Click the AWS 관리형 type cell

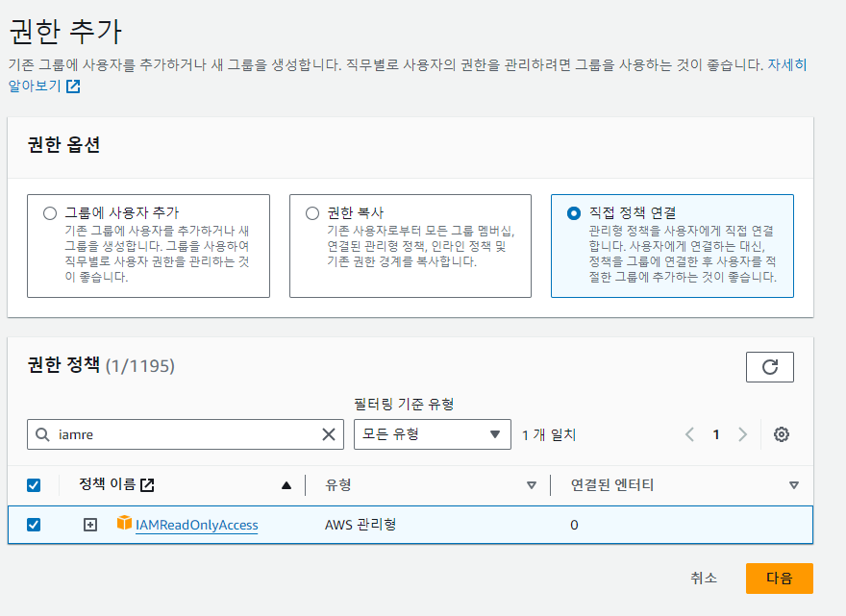click(360, 525)
